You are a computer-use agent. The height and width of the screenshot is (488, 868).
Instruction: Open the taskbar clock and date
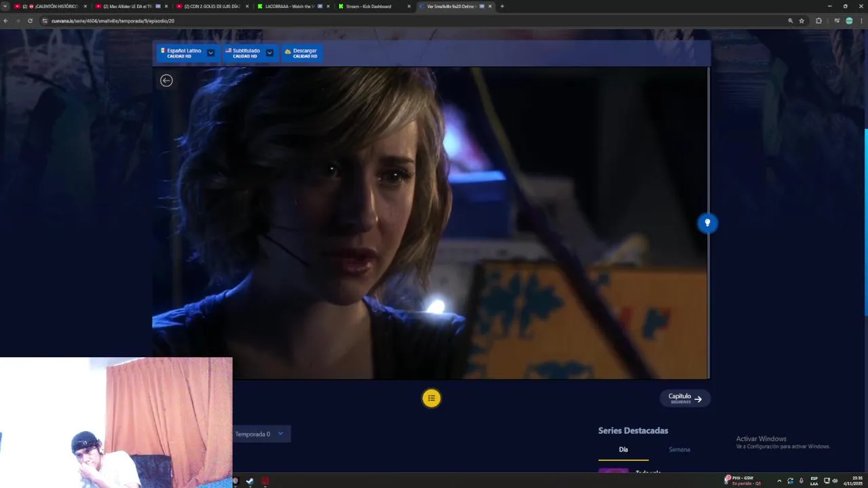pyautogui.click(x=853, y=481)
